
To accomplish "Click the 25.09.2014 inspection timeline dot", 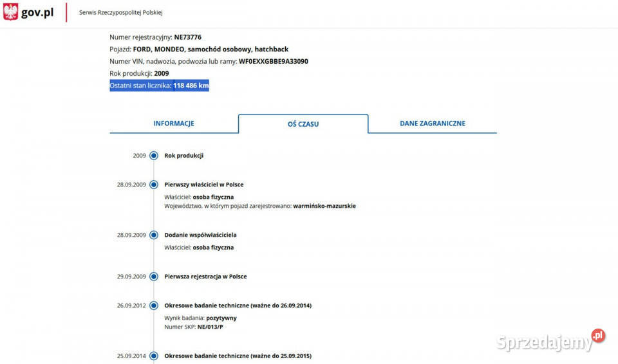I will [154, 356].
